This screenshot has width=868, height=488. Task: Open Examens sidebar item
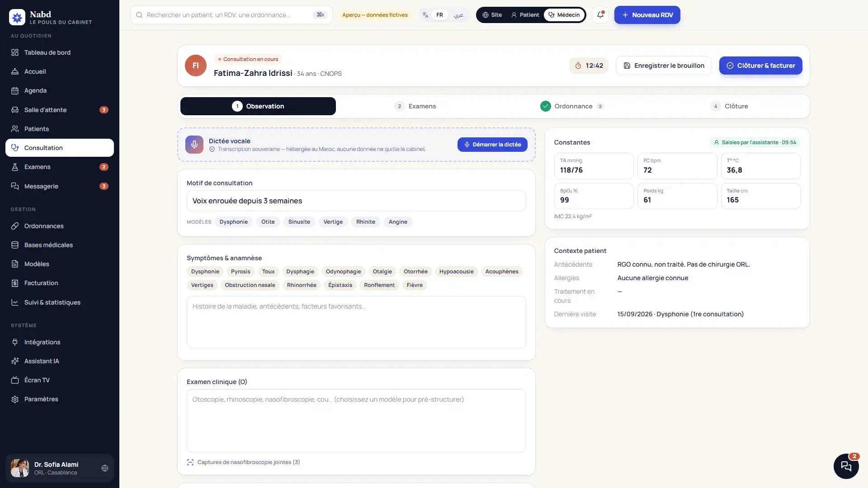coord(60,167)
